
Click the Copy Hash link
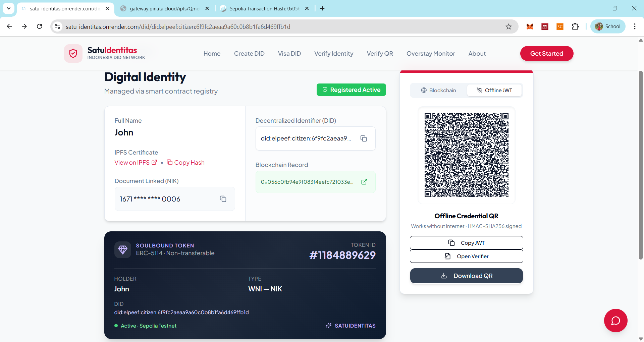point(185,163)
